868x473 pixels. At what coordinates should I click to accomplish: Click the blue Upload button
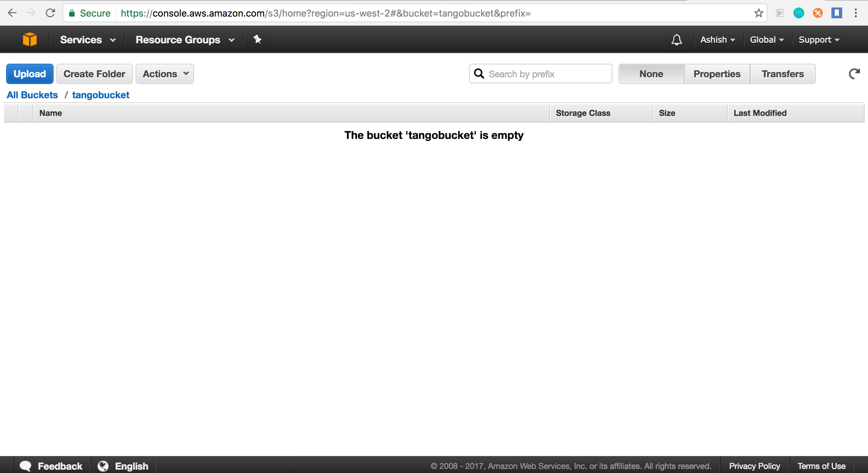[30, 74]
